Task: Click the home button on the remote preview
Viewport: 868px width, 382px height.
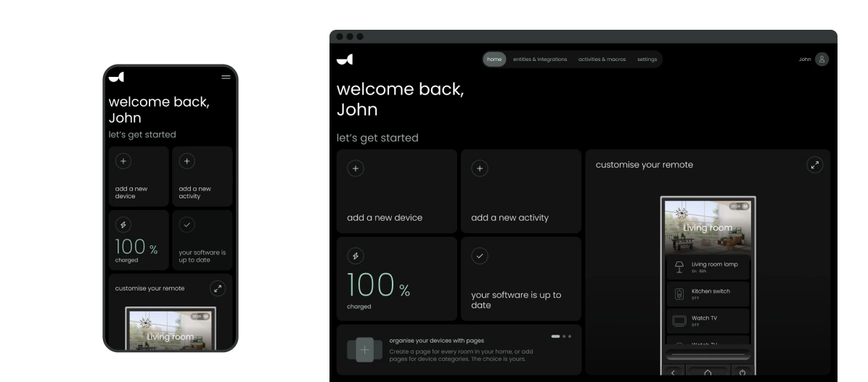Action: click(x=708, y=373)
